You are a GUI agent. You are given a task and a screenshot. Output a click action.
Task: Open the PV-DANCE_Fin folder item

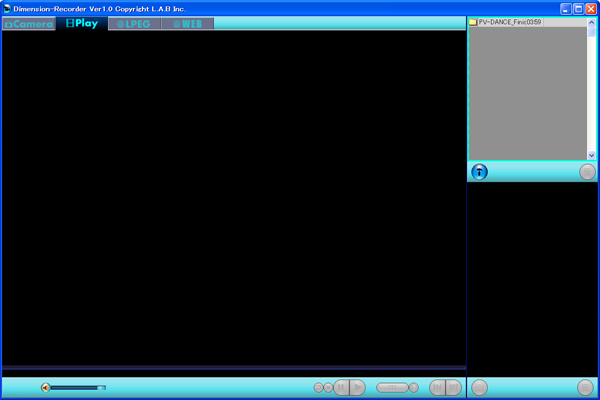click(x=510, y=22)
